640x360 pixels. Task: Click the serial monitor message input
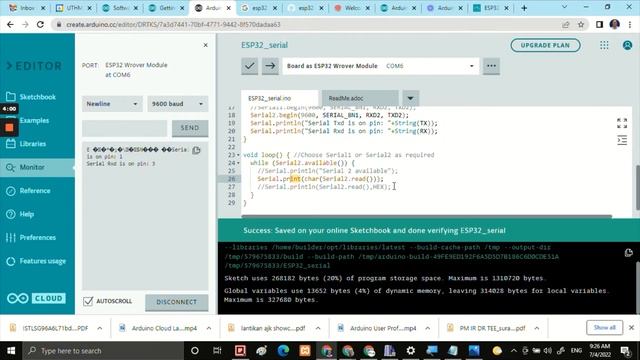click(x=124, y=128)
